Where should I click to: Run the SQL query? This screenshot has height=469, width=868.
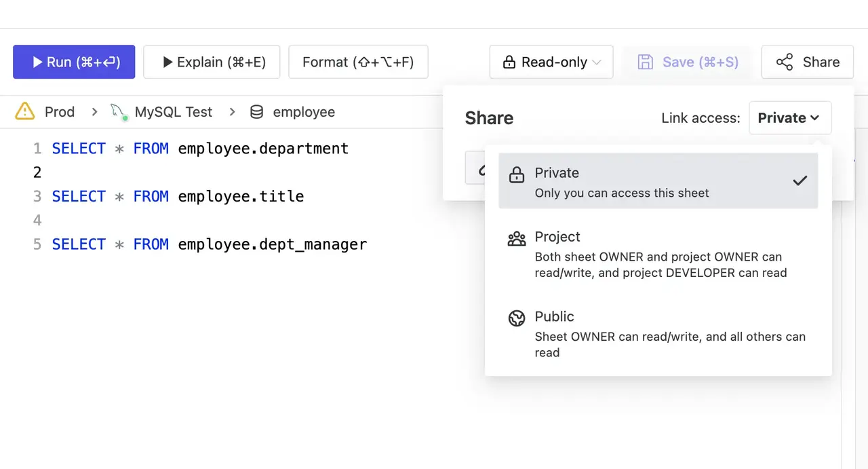[74, 62]
